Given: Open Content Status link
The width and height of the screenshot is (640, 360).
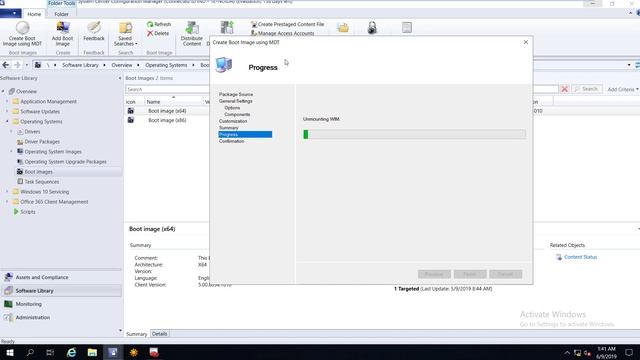Looking at the screenshot, I should point(580,257).
